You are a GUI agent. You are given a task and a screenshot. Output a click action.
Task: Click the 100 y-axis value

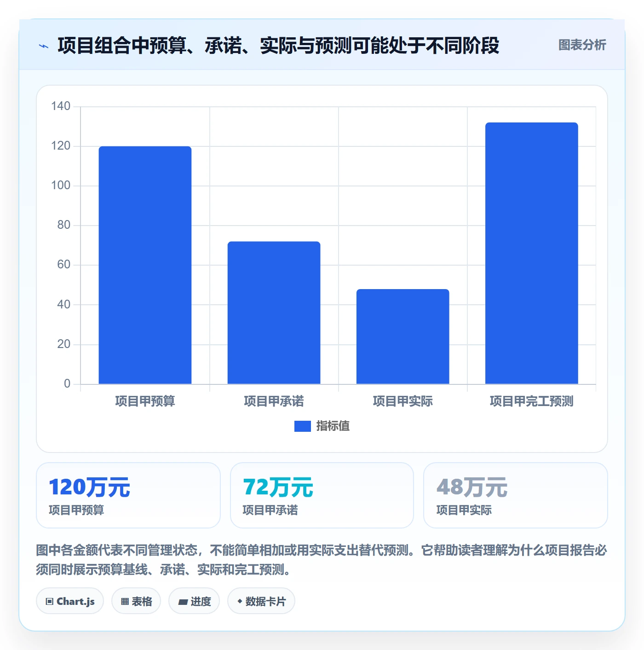(61, 186)
